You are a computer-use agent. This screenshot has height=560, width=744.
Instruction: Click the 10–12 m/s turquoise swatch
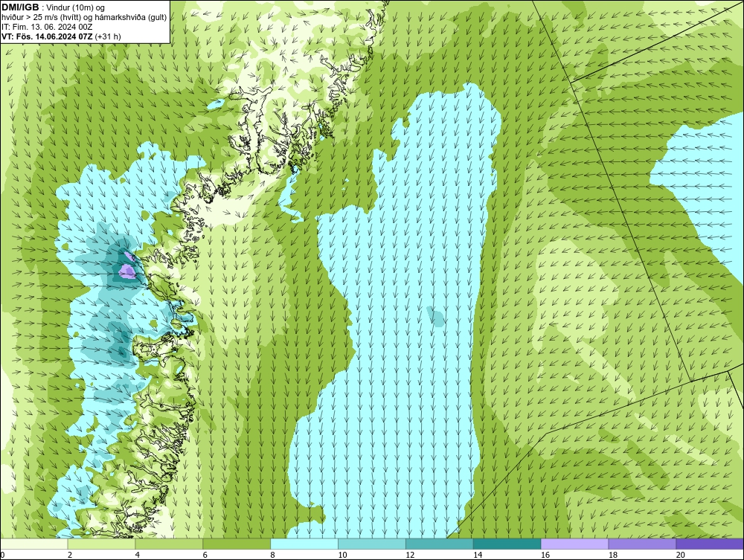[372, 544]
